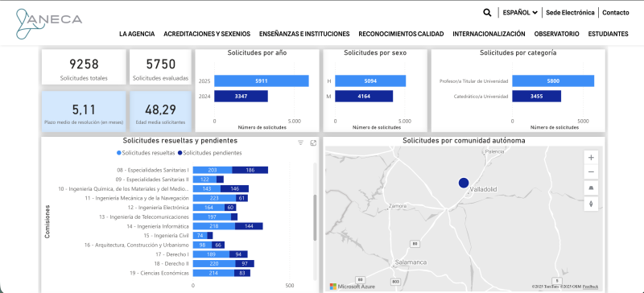Open the search magnifier icon
Screen dimensions: 644x293
[x=487, y=13]
